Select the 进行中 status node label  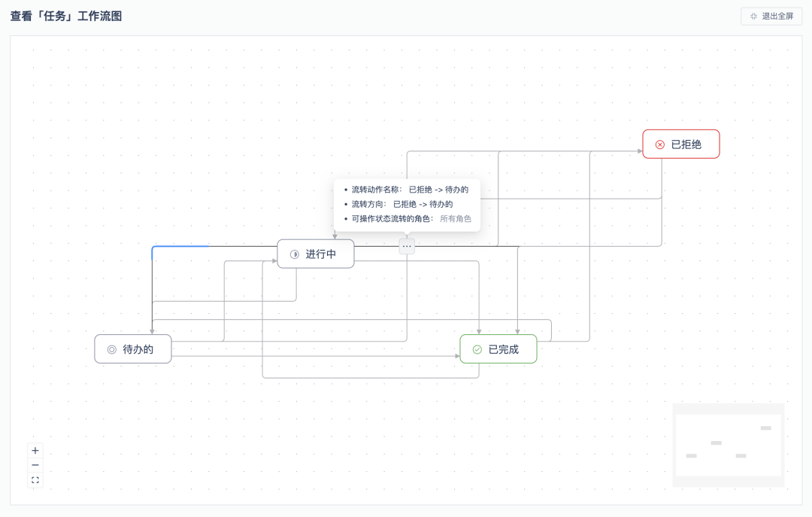pyautogui.click(x=320, y=254)
